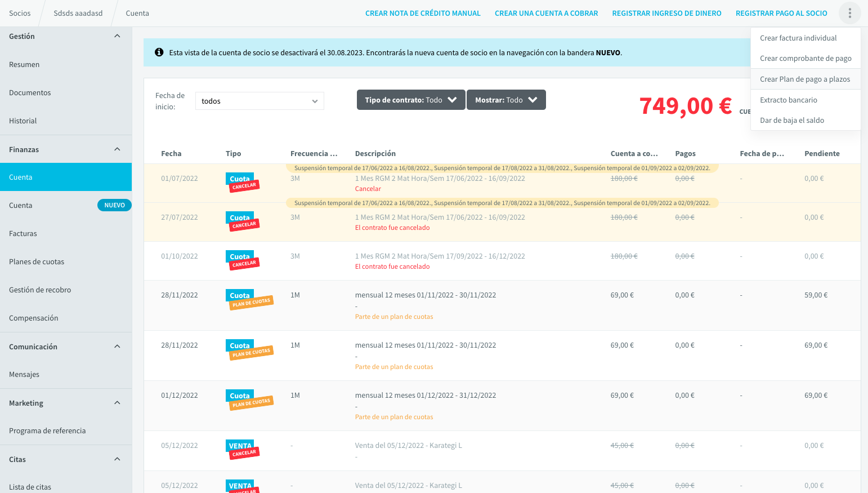
Task: Choose Dar de baja el saldo
Action: pos(806,120)
